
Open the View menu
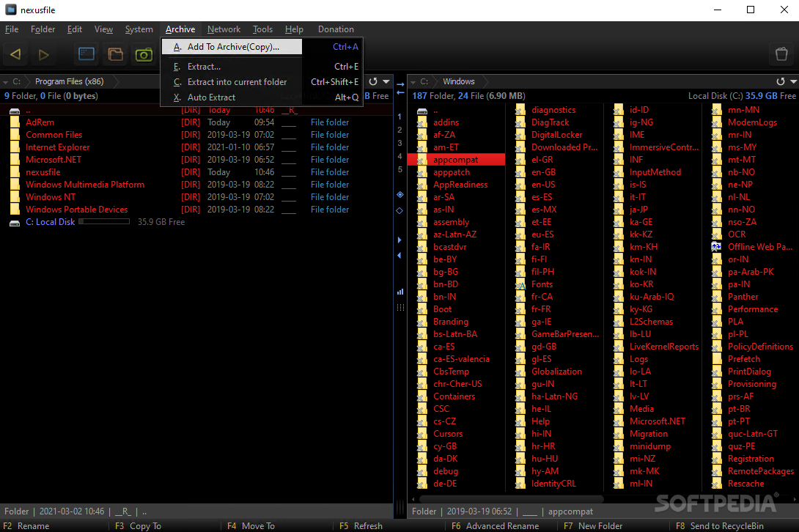[x=103, y=29]
